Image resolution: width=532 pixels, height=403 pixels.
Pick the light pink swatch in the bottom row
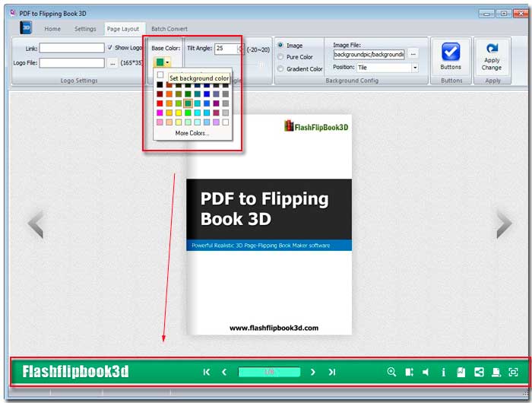[160, 122]
